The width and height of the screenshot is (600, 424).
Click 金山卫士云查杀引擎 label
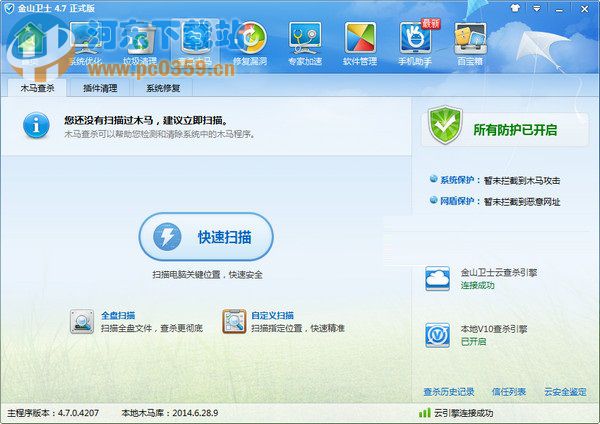click(499, 272)
